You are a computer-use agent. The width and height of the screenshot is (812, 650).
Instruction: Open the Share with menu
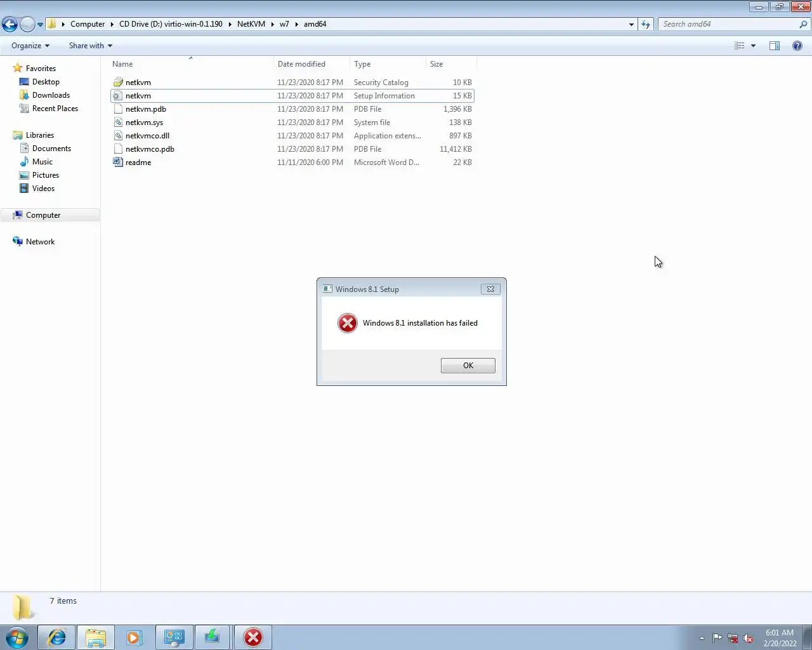coord(91,46)
